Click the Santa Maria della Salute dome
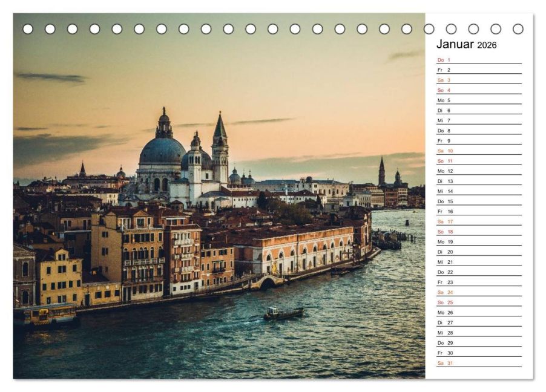The width and height of the screenshot is (546, 392). [x=162, y=151]
